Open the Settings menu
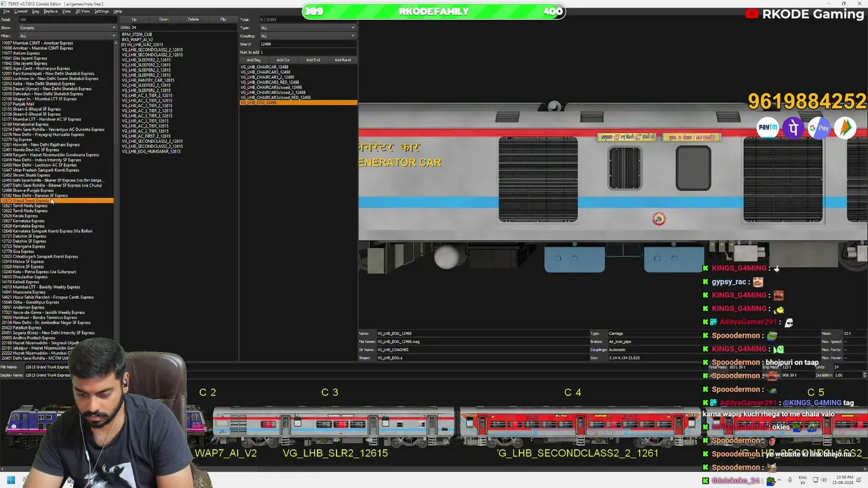 coord(101,12)
